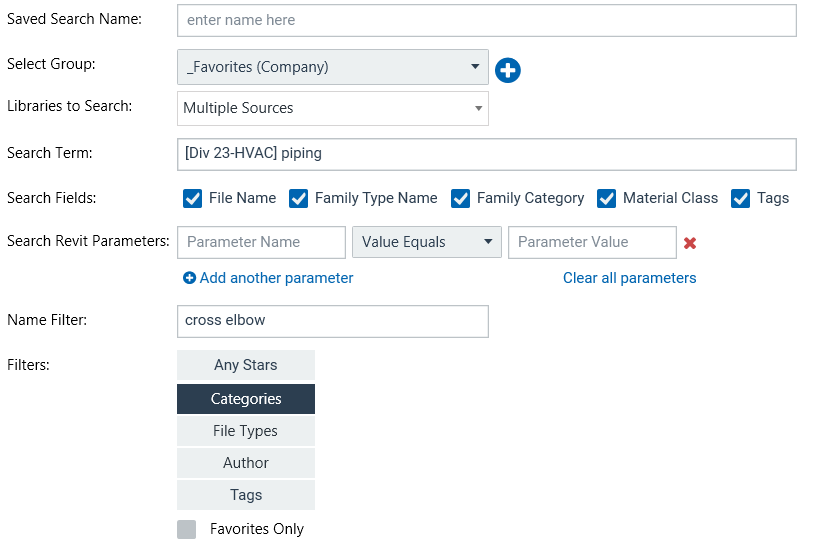Viewport: 813px width, 543px height.
Task: Click the Saved Search Name input field
Action: click(486, 20)
